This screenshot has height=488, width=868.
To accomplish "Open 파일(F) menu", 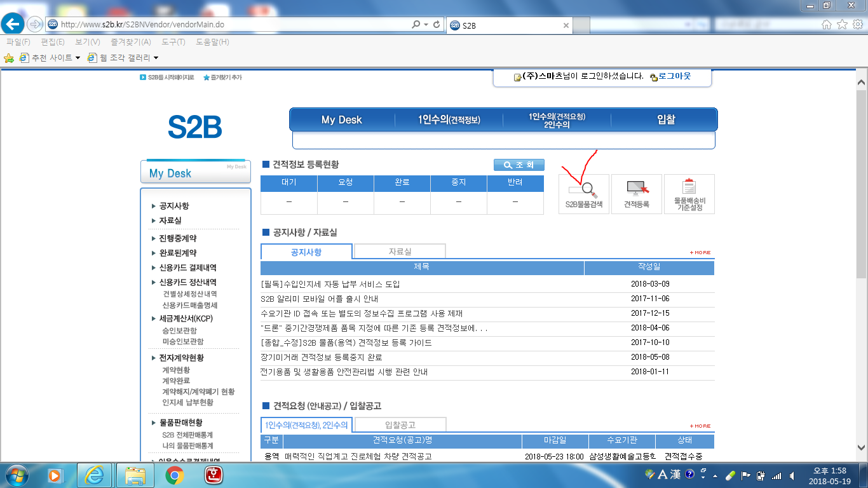I will [x=18, y=42].
